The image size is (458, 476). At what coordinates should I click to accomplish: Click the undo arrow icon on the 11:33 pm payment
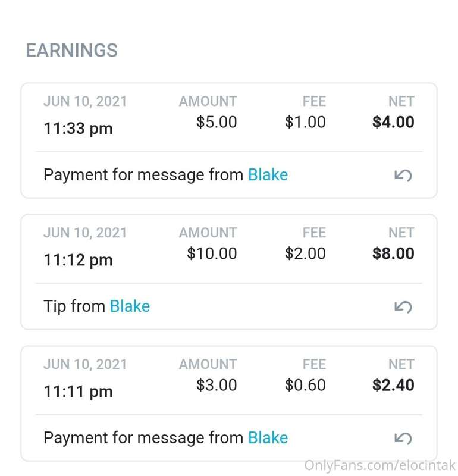click(x=403, y=176)
